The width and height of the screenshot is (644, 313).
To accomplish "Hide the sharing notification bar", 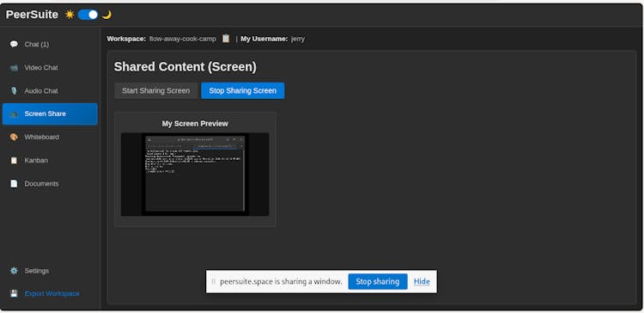I will point(422,282).
